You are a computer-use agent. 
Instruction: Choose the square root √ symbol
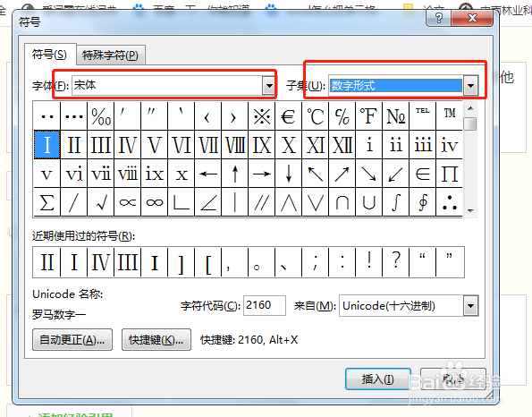point(101,202)
